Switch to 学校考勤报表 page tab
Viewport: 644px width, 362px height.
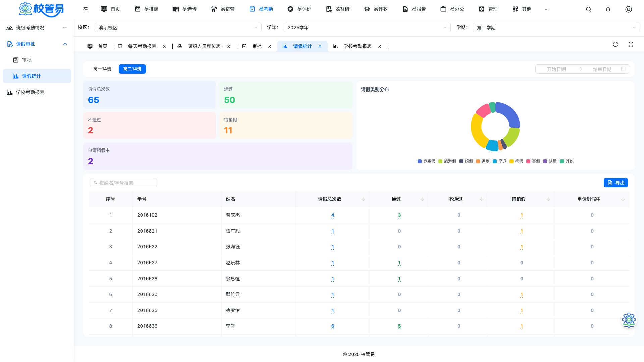pyautogui.click(x=353, y=46)
